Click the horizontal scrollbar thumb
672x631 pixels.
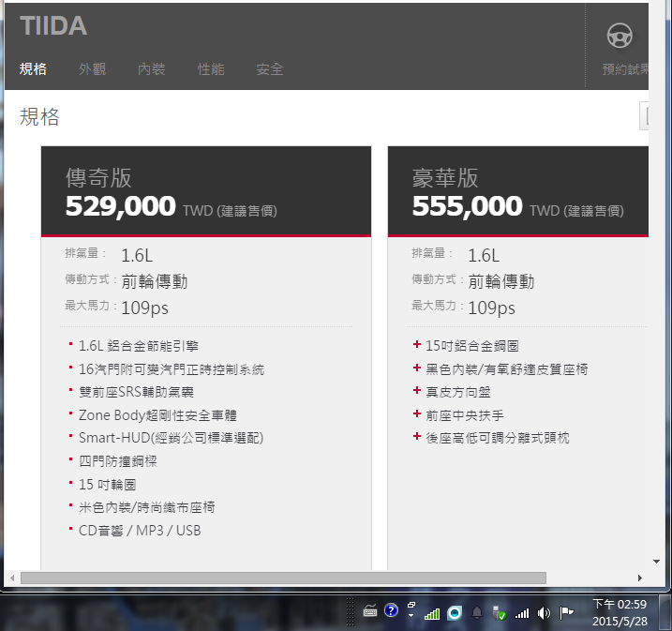[x=283, y=578]
